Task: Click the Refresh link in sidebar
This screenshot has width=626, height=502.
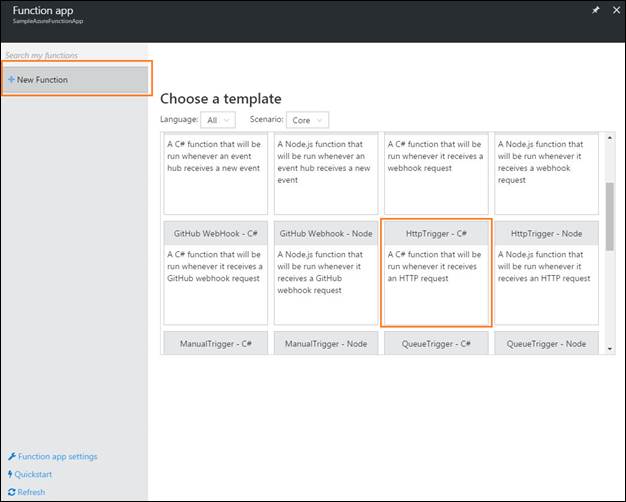Action: 31,492
